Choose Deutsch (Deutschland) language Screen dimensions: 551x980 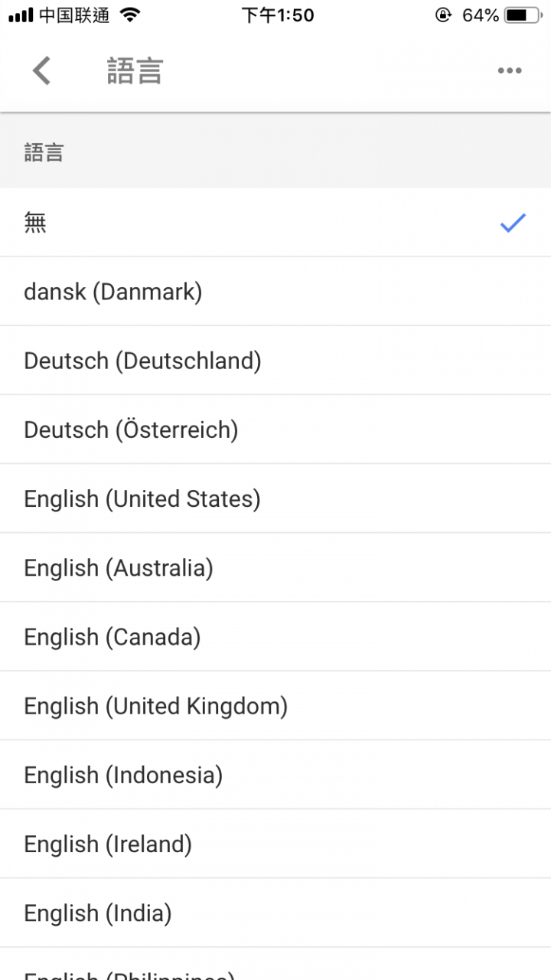click(x=275, y=361)
